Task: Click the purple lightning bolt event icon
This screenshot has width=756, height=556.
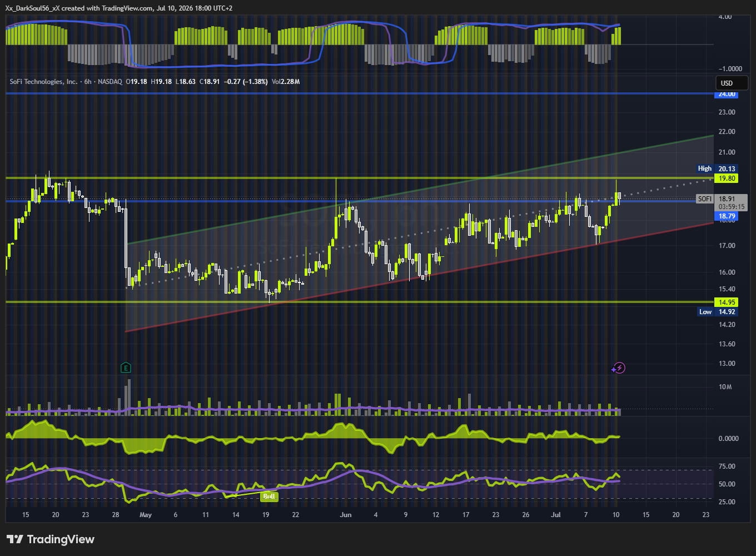Action: click(619, 368)
